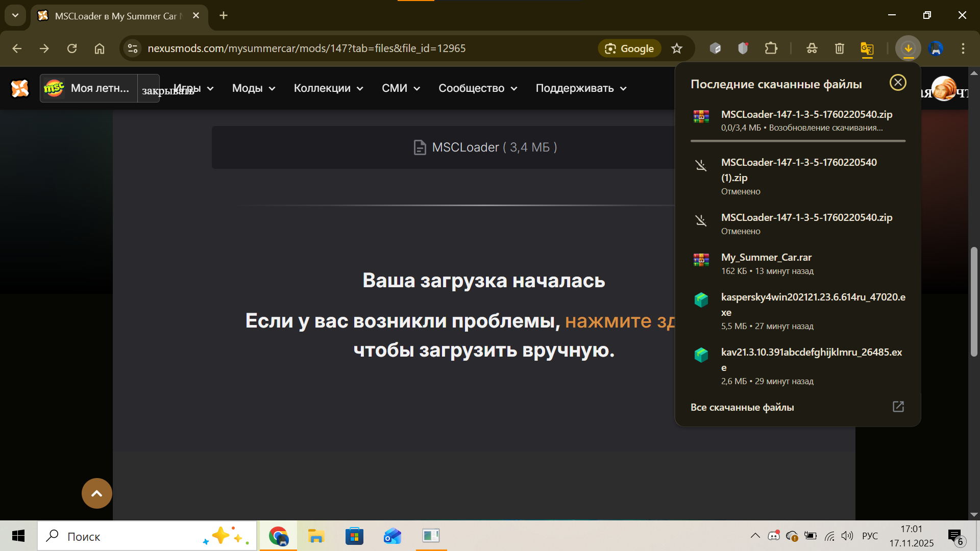
Task: Expand the Моды dropdown menu
Action: [x=254, y=88]
